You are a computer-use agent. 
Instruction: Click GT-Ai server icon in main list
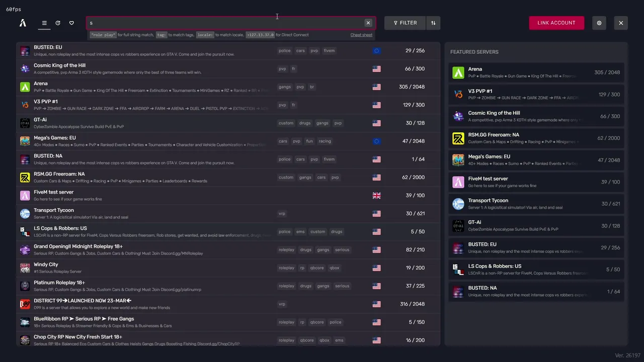click(25, 123)
